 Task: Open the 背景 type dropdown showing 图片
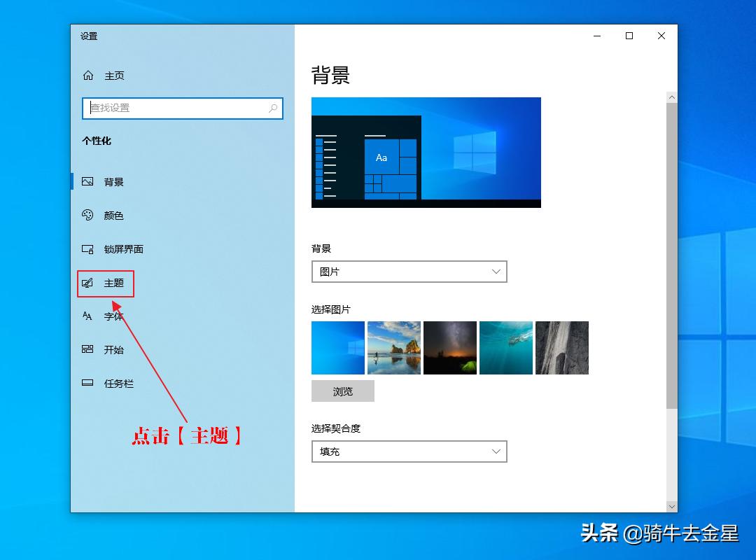click(x=409, y=272)
